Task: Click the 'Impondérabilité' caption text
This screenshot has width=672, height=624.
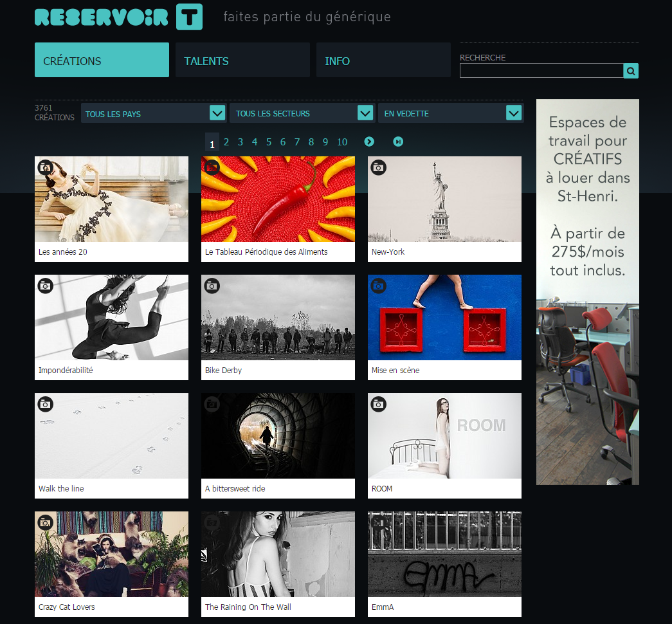Action: tap(66, 370)
